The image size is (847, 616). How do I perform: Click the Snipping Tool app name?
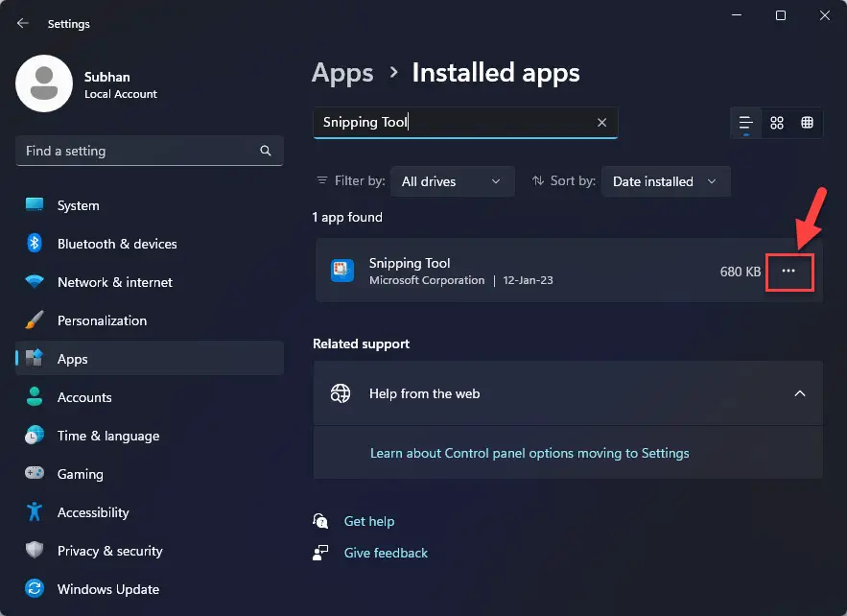pyautogui.click(x=410, y=263)
